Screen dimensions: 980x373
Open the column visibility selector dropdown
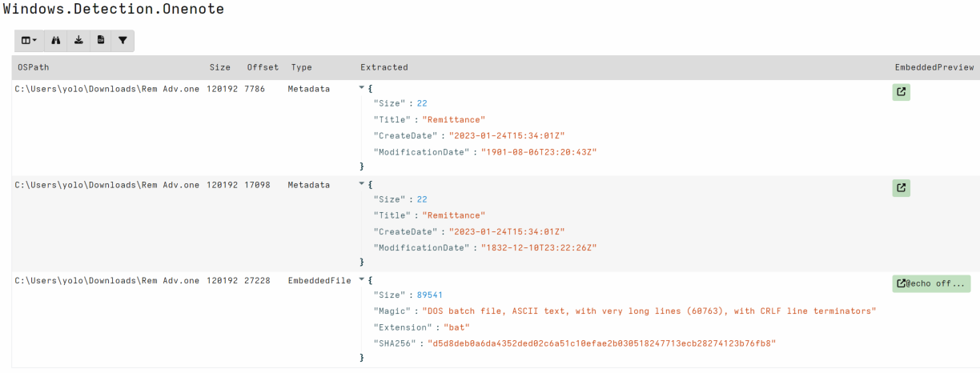pos(29,40)
